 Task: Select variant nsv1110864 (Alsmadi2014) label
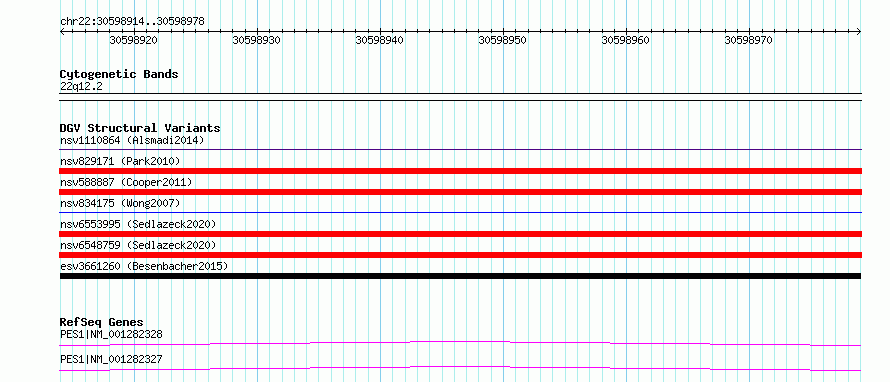(x=132, y=140)
